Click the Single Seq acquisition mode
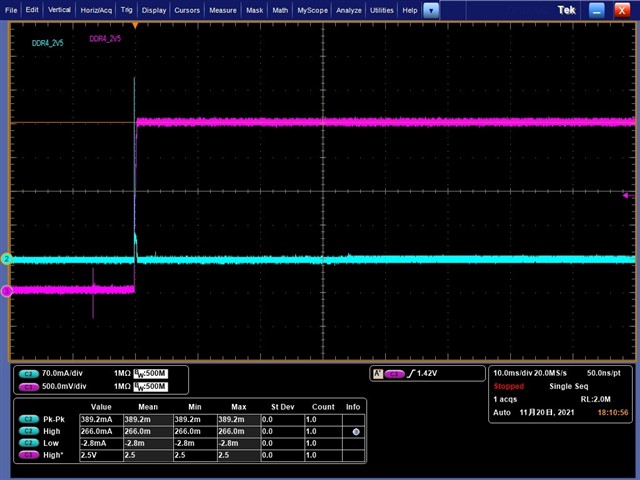 569,386
